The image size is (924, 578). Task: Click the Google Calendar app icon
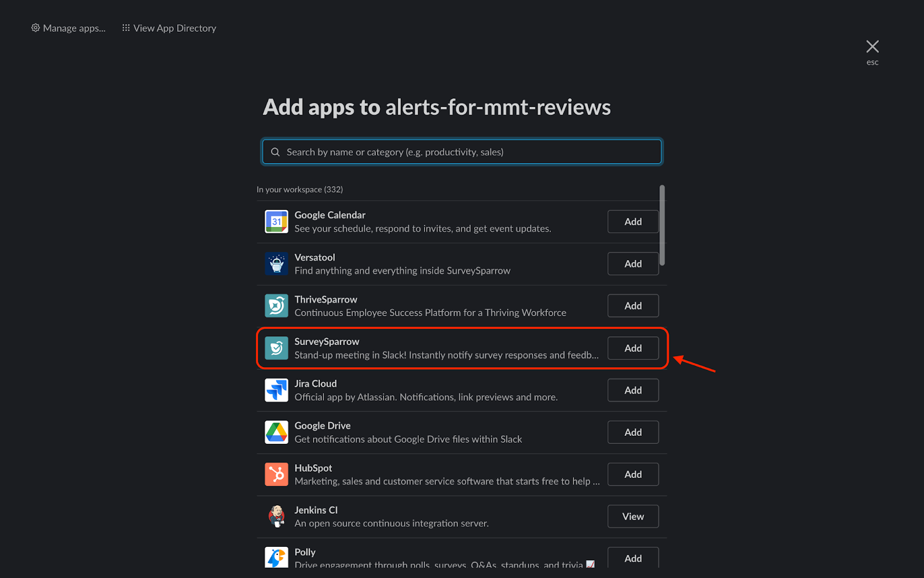(x=276, y=221)
